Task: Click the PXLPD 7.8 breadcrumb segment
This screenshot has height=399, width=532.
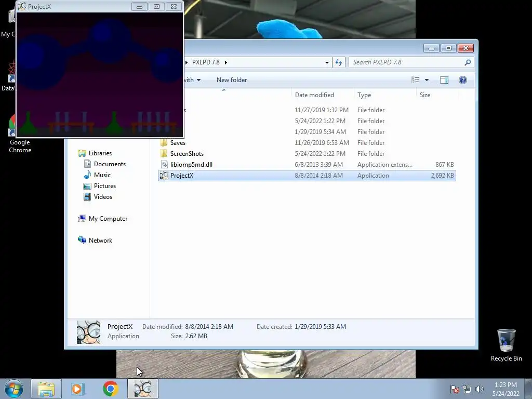Action: pyautogui.click(x=206, y=62)
